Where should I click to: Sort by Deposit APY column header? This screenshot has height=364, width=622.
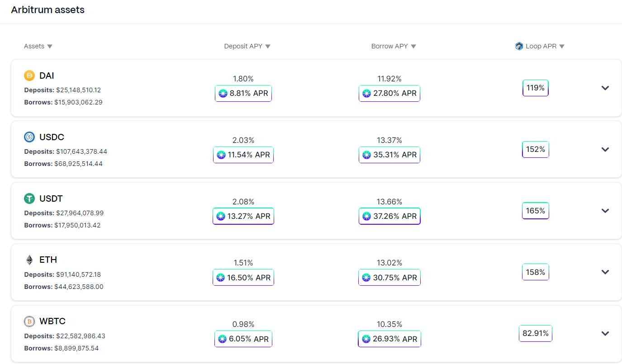pyautogui.click(x=247, y=46)
